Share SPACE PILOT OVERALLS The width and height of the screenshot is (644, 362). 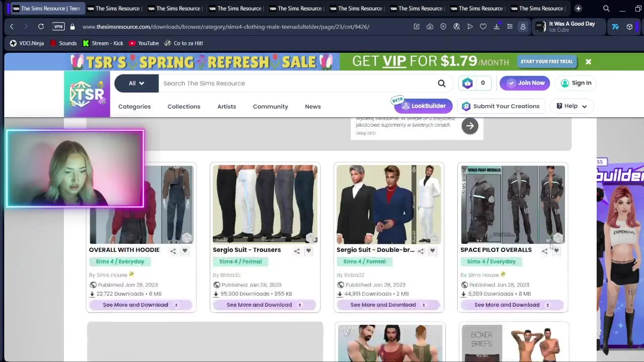tap(544, 251)
